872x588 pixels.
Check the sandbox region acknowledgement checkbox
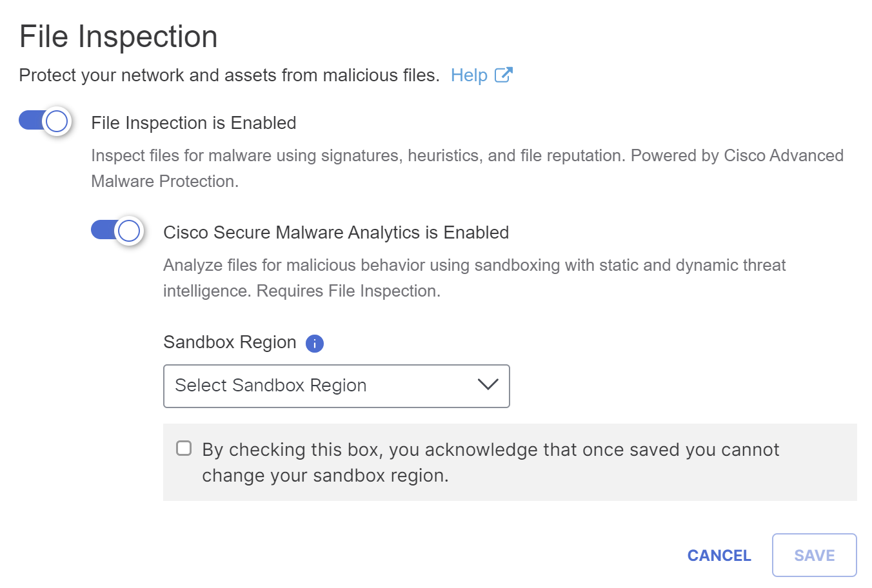pos(184,448)
